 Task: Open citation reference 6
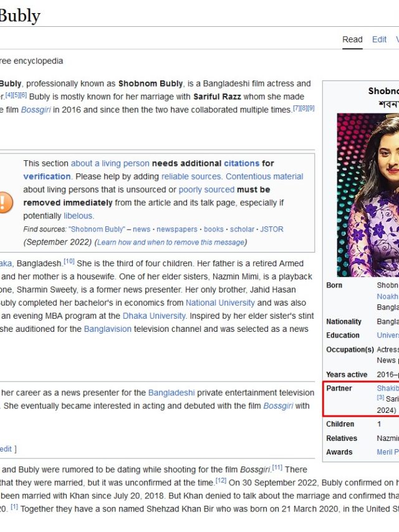23,95
